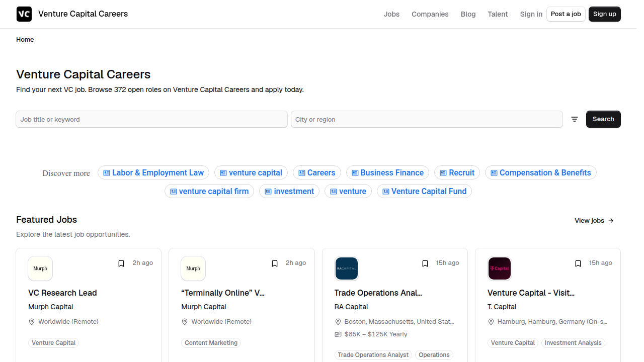644x362 pixels.
Task: Open the Companies nav item
Action: click(x=430, y=14)
